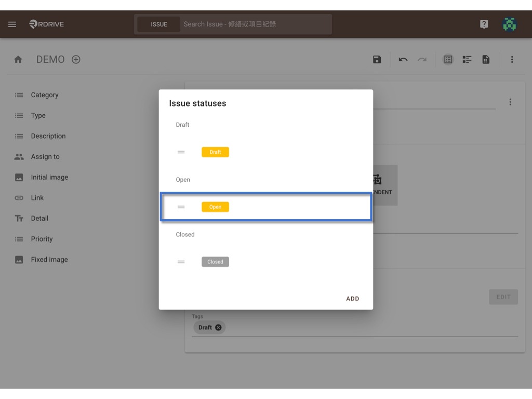Click the Type list icon
Viewport: 532px width, 399px height.
(19, 115)
